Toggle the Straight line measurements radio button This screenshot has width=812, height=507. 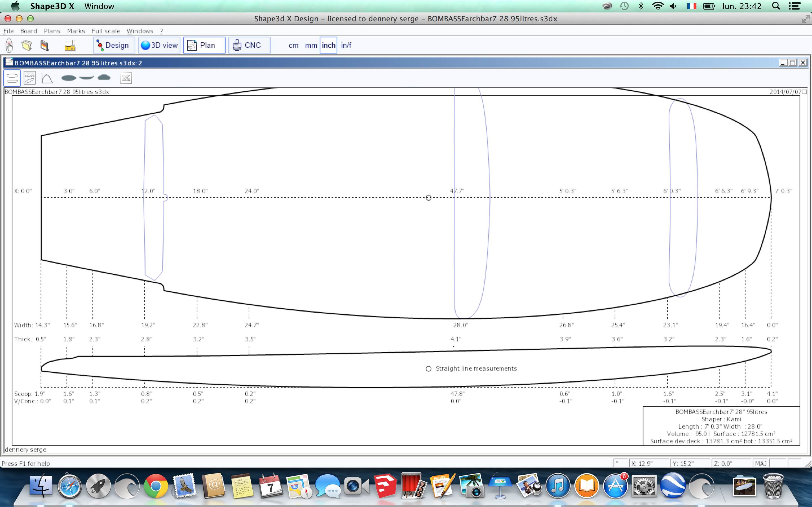429,369
